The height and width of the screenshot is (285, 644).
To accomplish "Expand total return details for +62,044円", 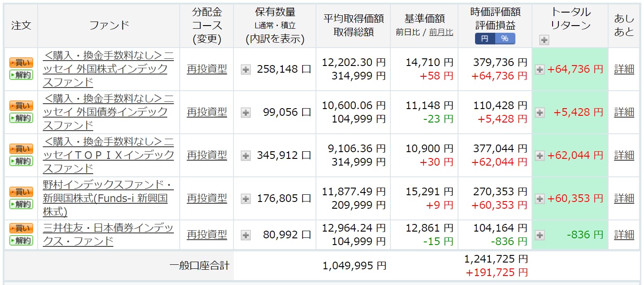I will pyautogui.click(x=540, y=155).
